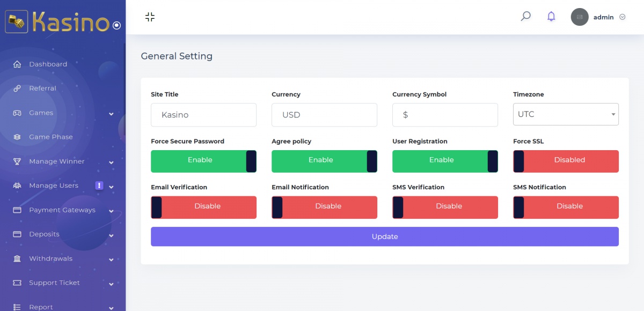Click the Withdrawals bank icon
The width and height of the screenshot is (644, 311).
(17, 259)
